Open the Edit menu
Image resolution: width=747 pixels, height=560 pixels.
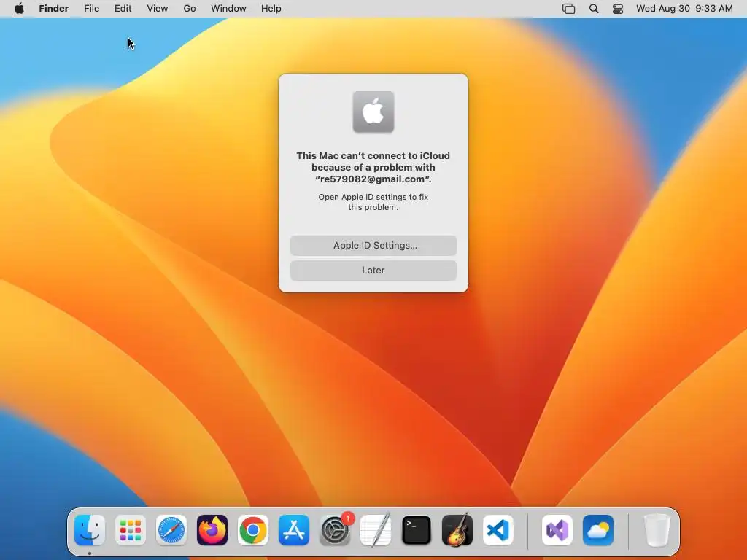(x=123, y=9)
